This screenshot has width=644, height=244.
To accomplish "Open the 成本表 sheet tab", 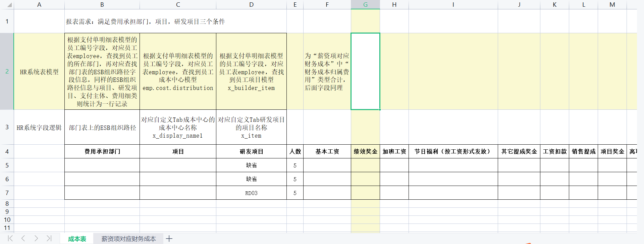I will click(x=77, y=239).
